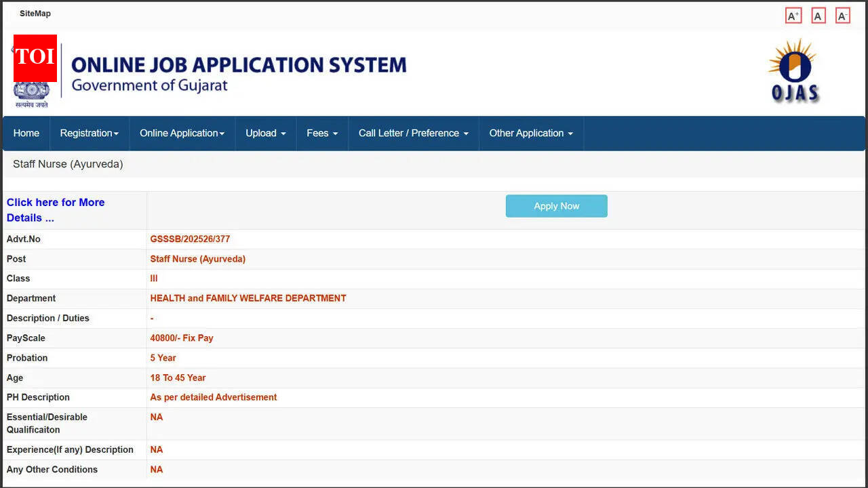Click the Staff Nurse (Ayurveda) page heading

68,164
